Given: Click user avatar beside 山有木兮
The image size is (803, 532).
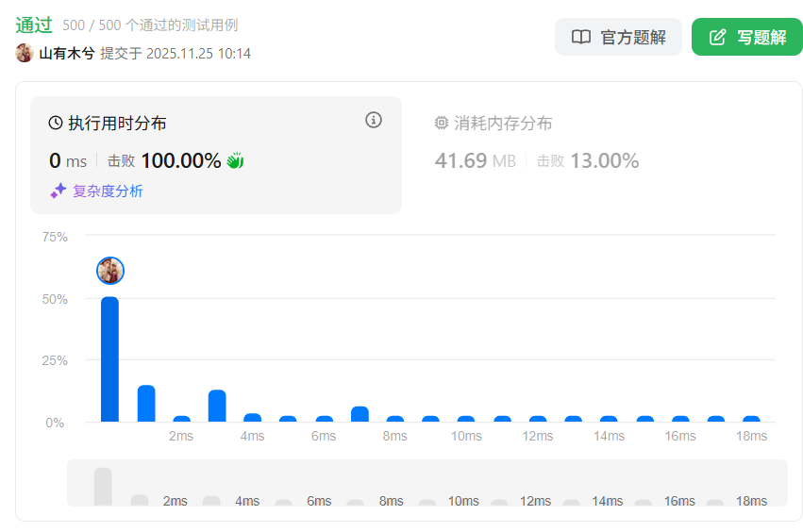Looking at the screenshot, I should click(25, 53).
